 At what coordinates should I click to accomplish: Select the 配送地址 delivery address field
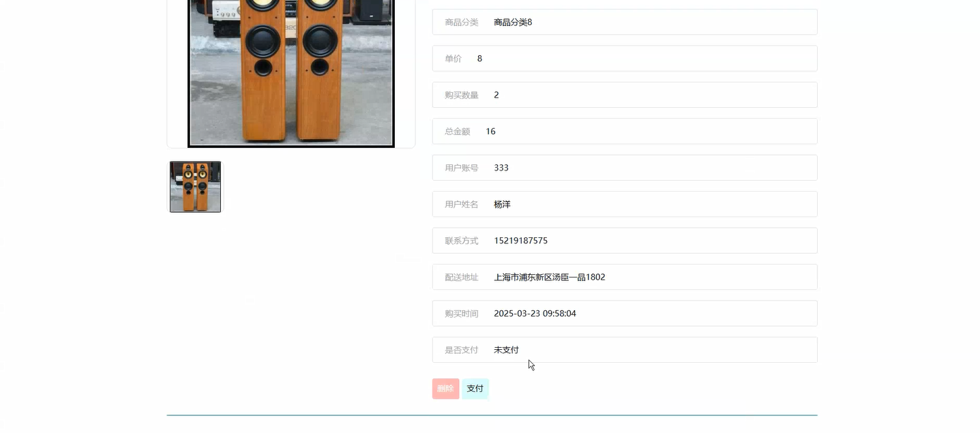[x=624, y=277]
